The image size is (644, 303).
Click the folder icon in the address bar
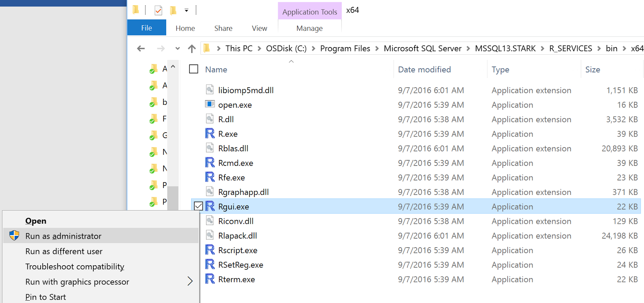[x=207, y=48]
